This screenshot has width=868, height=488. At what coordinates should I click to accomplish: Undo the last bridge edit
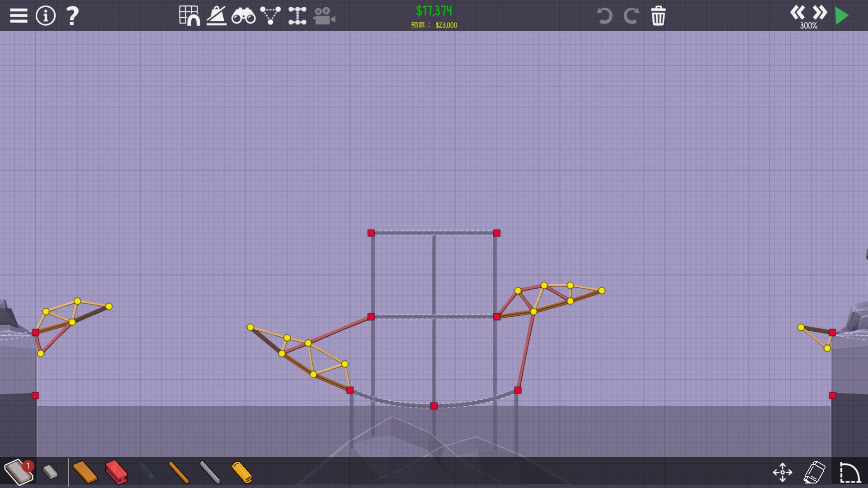(x=604, y=16)
